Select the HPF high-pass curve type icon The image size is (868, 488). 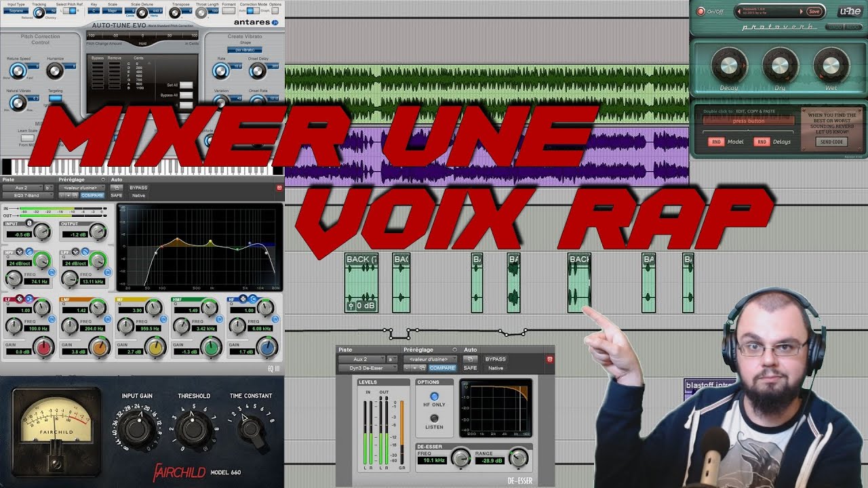click(x=28, y=251)
